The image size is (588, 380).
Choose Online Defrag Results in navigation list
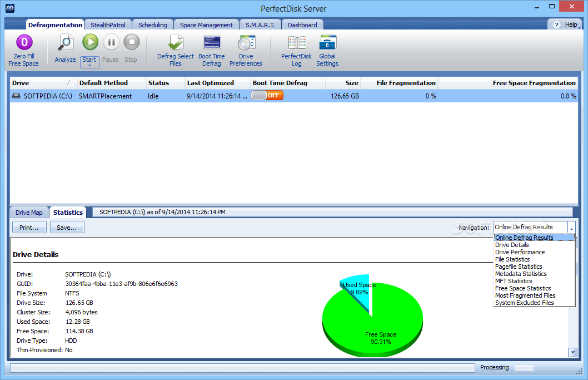point(534,238)
